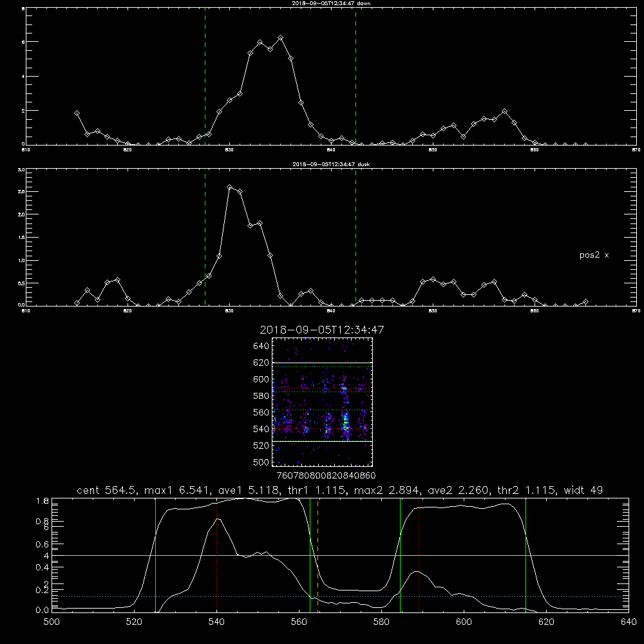The height and width of the screenshot is (644, 644).
Task: Click the dotted horizontal threshold line in bottom plot
Action: click(x=340, y=596)
